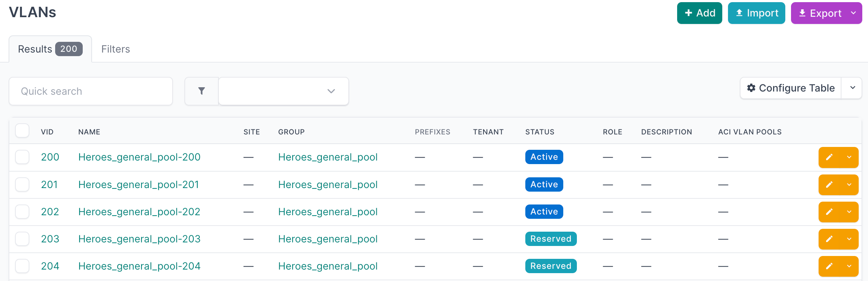Click the pencil edit icon for VLAN 204
868x281 pixels.
point(829,266)
